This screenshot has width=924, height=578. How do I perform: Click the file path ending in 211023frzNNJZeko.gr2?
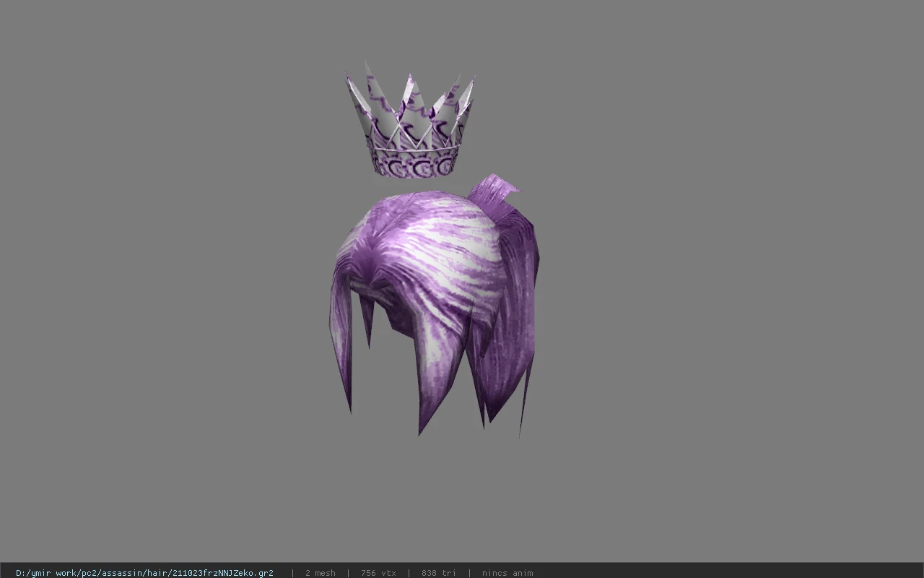tap(144, 573)
